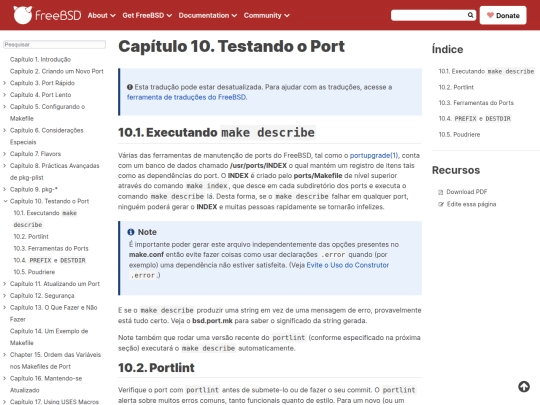Expand Capítulo 7. Flavors
Screen dimensions: 540x405
[x=4, y=154]
